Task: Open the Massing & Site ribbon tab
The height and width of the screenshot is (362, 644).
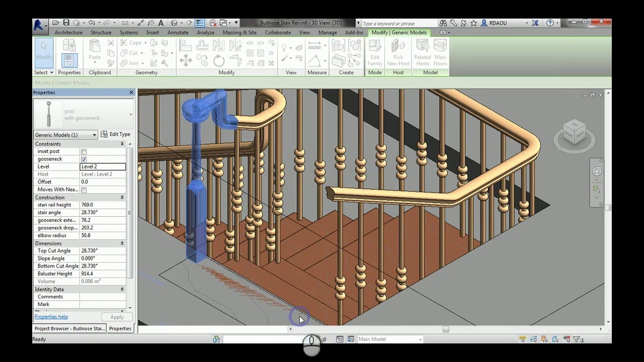Action: pos(239,33)
